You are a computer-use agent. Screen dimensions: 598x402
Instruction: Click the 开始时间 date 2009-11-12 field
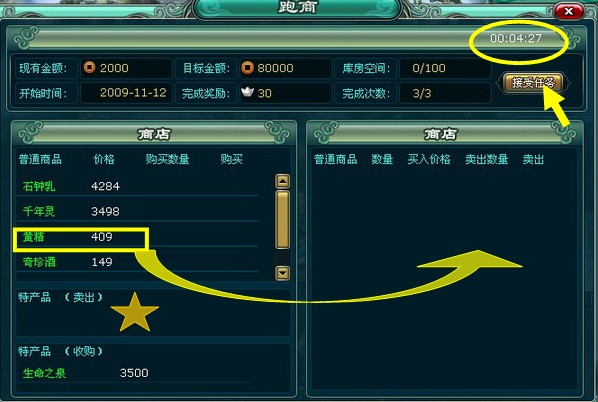click(x=126, y=93)
